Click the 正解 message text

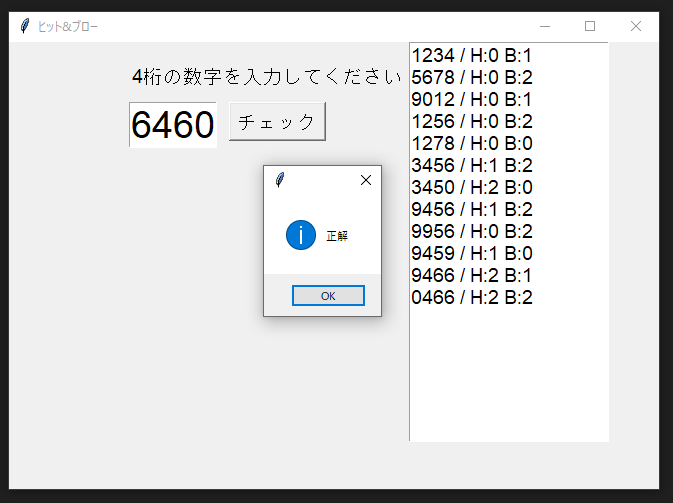[x=337, y=236]
